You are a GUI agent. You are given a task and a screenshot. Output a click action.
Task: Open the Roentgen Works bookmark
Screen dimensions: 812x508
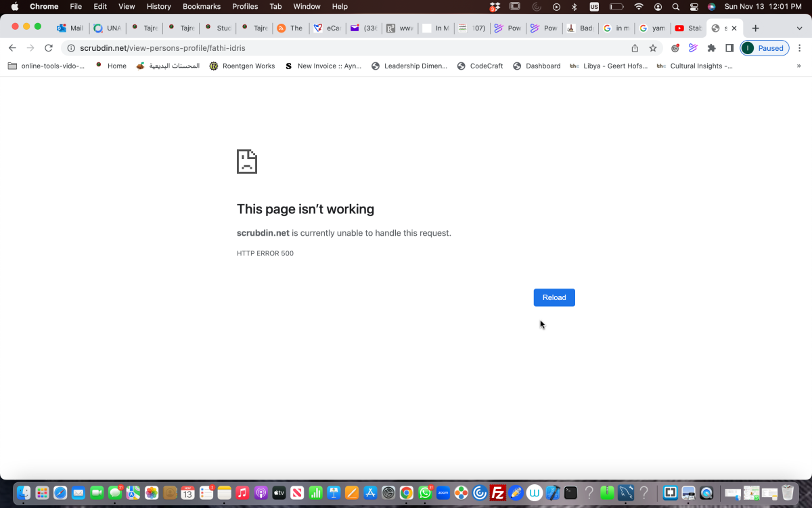pos(242,66)
